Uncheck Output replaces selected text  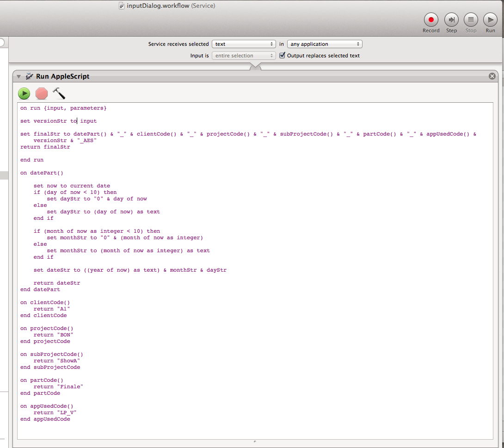click(283, 56)
